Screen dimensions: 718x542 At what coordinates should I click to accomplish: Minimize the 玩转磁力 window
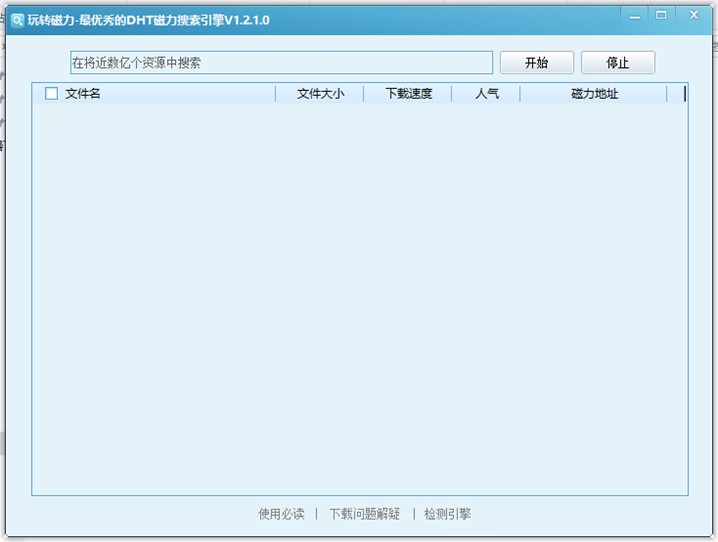631,15
